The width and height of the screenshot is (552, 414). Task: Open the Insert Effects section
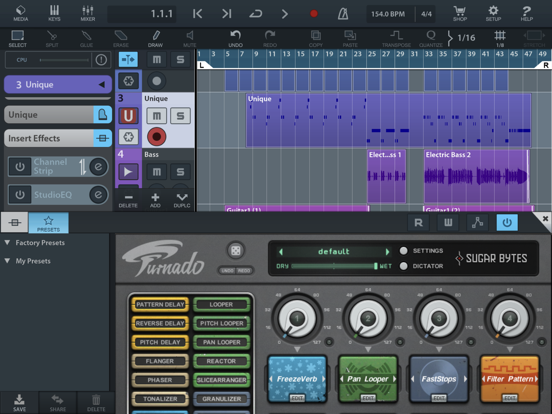[x=58, y=138]
